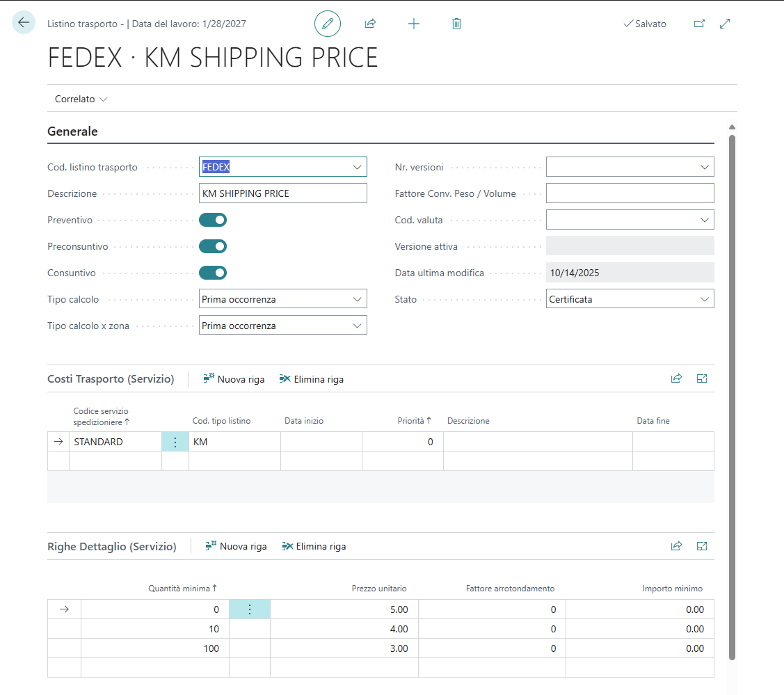
Task: Click the plus icon to create new
Action: point(414,24)
